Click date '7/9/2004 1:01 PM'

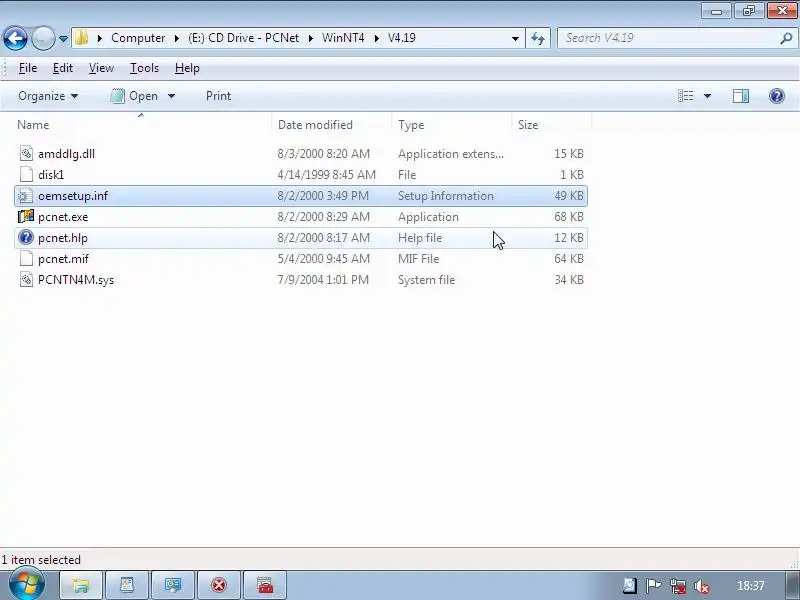[323, 280]
